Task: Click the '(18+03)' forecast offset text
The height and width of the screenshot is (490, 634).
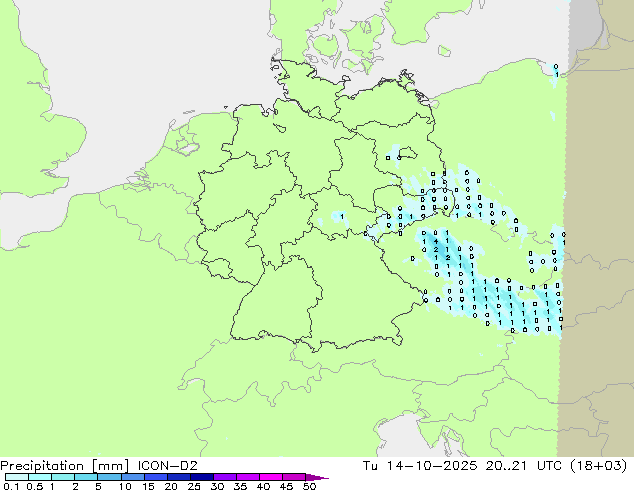Action: [598, 466]
